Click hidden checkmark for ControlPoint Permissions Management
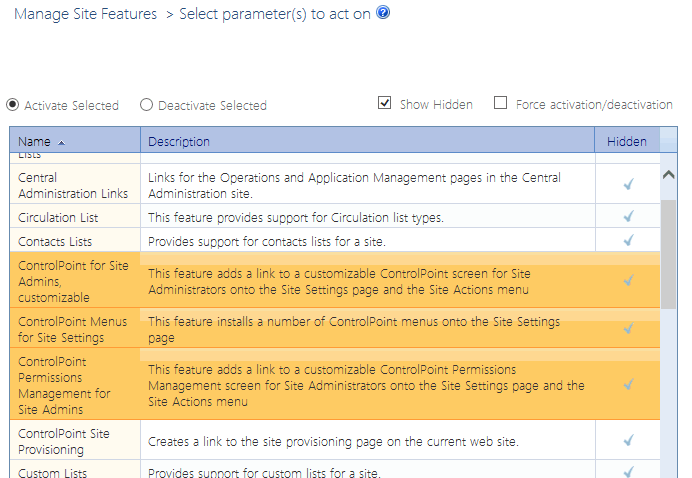692x478 pixels. point(628,384)
